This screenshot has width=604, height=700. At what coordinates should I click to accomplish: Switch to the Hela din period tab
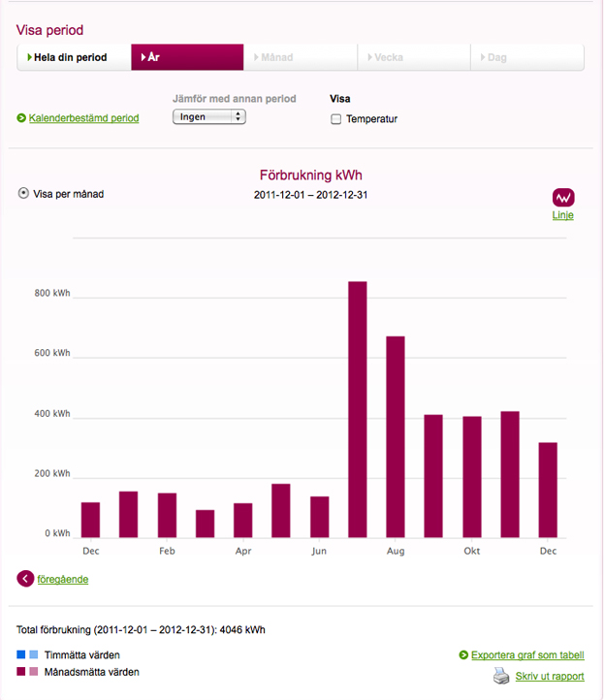73,57
